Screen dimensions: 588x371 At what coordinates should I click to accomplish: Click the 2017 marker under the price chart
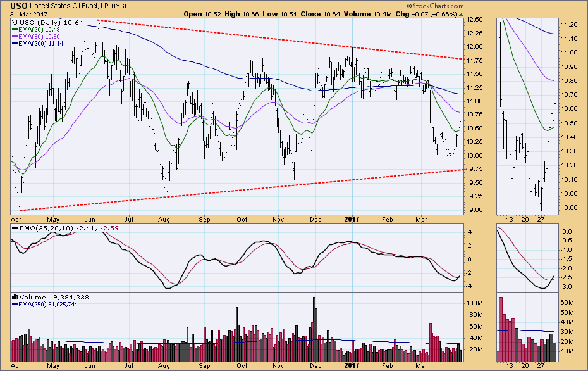(352, 219)
